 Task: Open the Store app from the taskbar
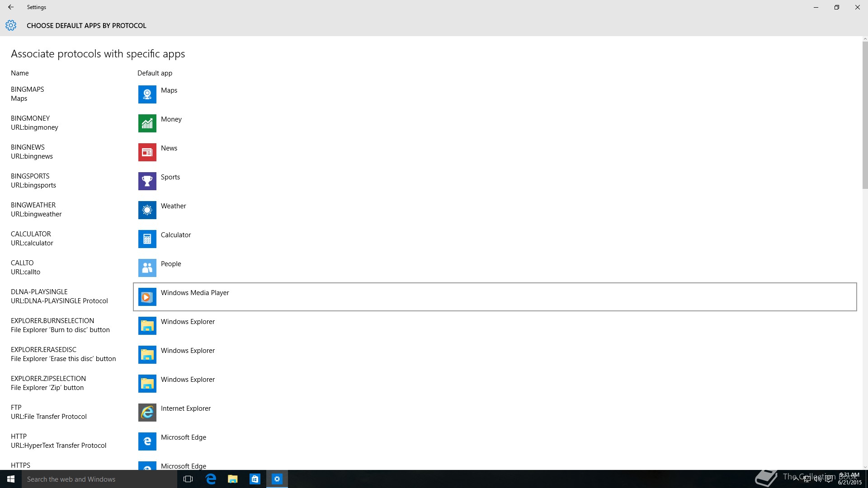click(x=255, y=479)
